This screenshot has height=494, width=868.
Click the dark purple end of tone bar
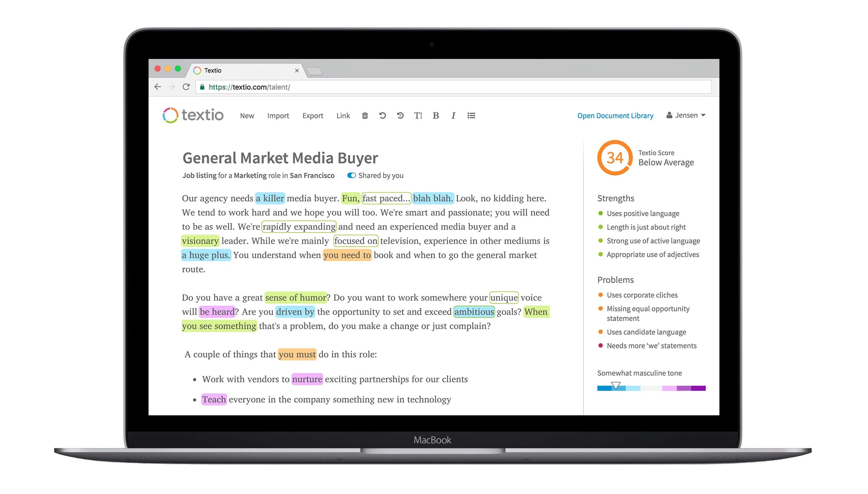coord(698,388)
